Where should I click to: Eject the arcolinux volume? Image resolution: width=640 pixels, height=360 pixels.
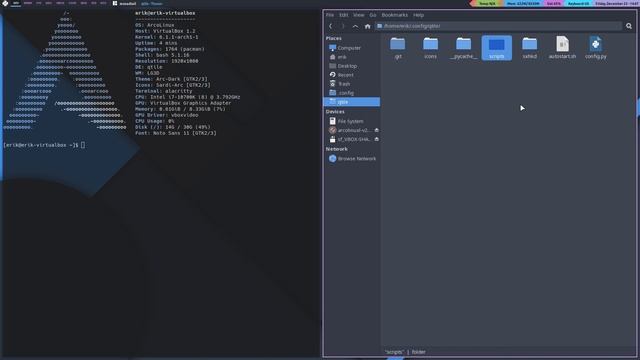point(376,130)
